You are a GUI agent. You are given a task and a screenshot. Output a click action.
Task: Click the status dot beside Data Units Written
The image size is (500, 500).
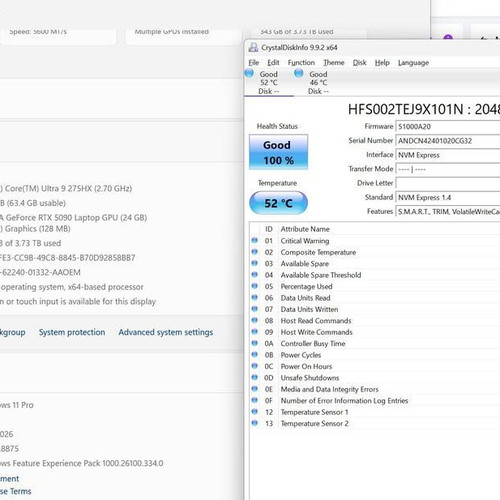coord(255,309)
